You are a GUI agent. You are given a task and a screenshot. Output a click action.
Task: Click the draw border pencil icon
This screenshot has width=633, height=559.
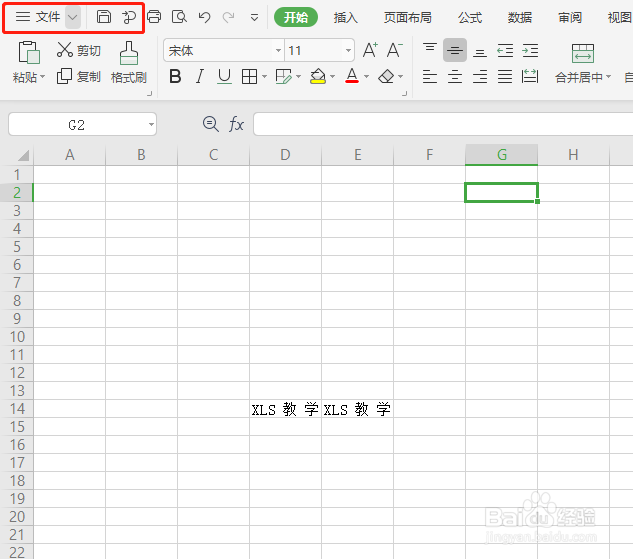point(284,76)
